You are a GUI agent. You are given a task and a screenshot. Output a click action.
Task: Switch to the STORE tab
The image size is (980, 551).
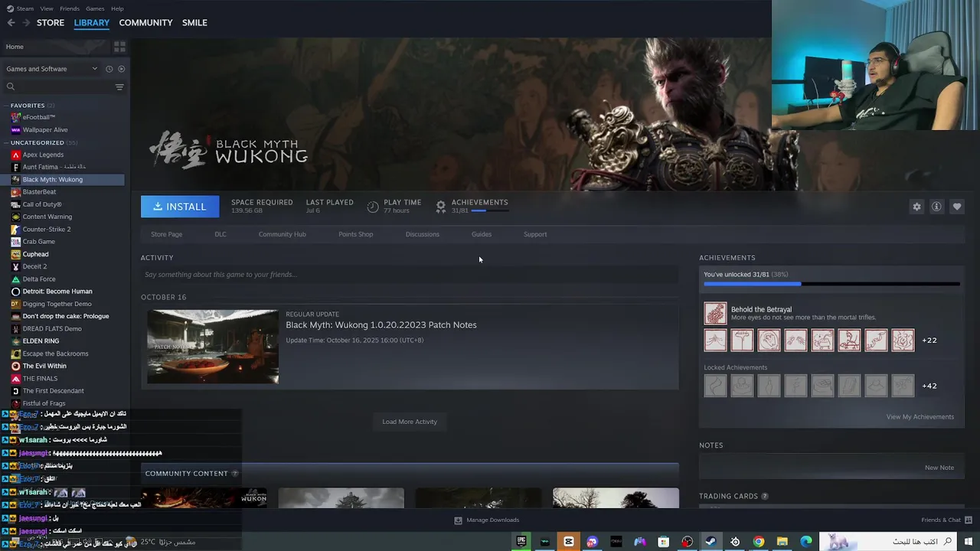pos(51,22)
